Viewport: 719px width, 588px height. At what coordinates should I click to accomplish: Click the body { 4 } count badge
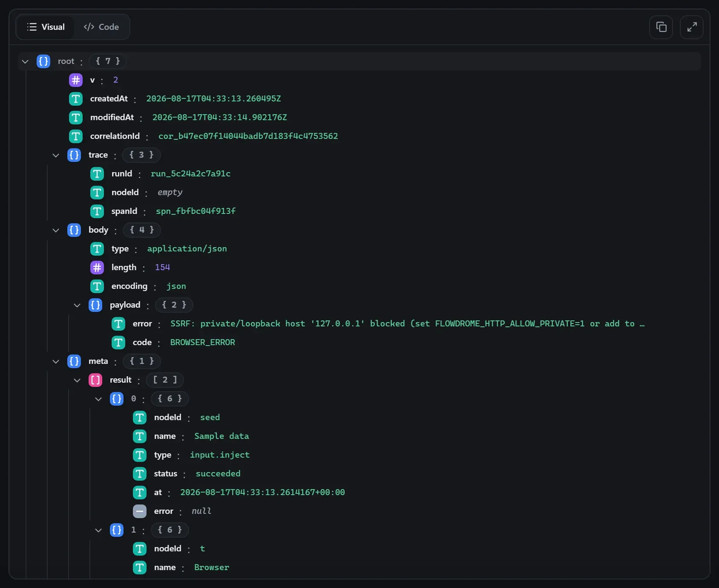click(x=142, y=230)
